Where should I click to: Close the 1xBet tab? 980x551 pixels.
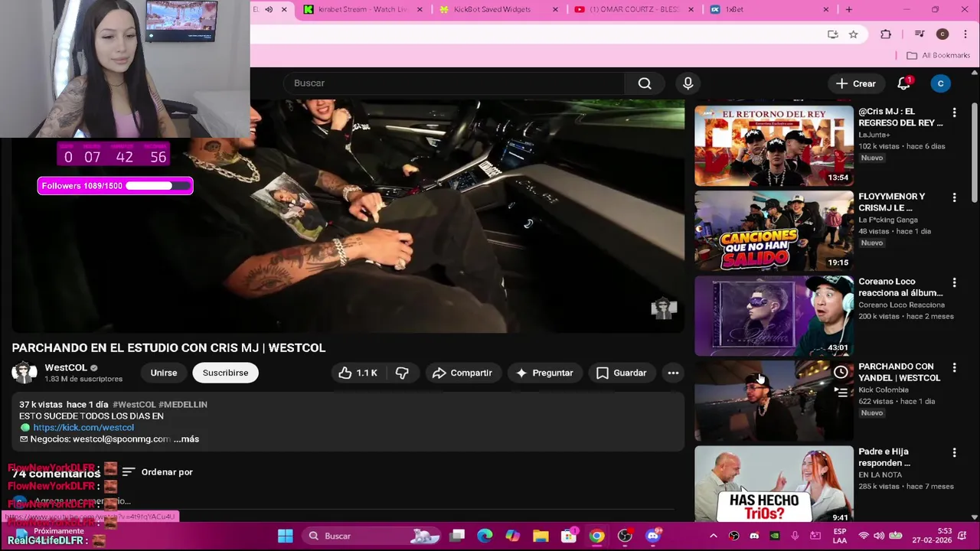tap(825, 9)
